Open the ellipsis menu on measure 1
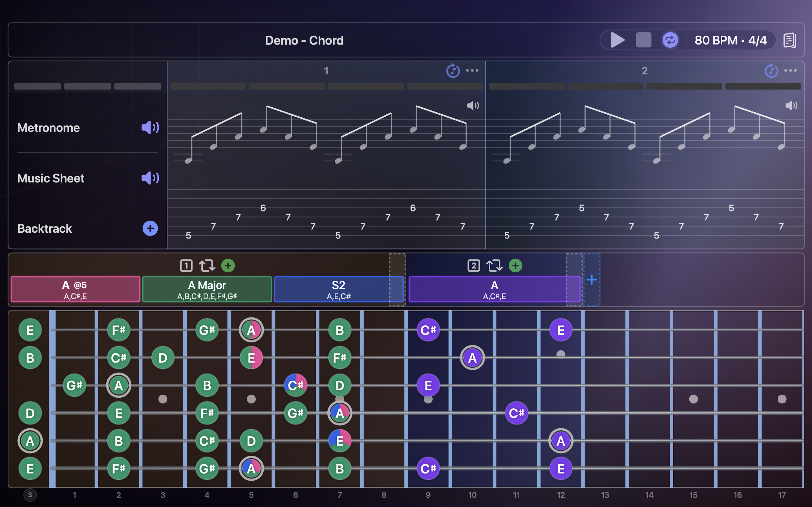Image resolution: width=812 pixels, height=507 pixels. tap(473, 71)
